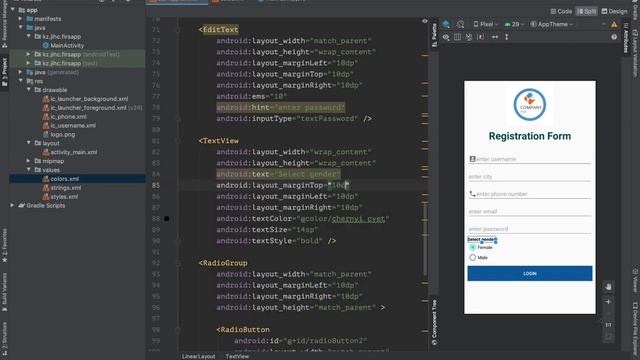Click the expand vertically arrows icon
This screenshot has height=360, width=640.
[507, 37]
